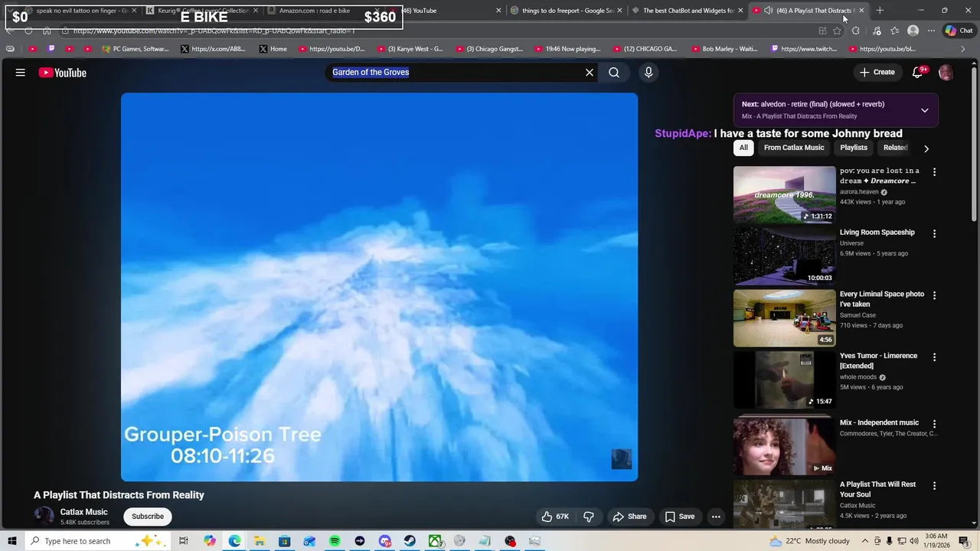Viewport: 980px width, 551px height.
Task: Subscribe to Catlax Music
Action: [x=148, y=517]
